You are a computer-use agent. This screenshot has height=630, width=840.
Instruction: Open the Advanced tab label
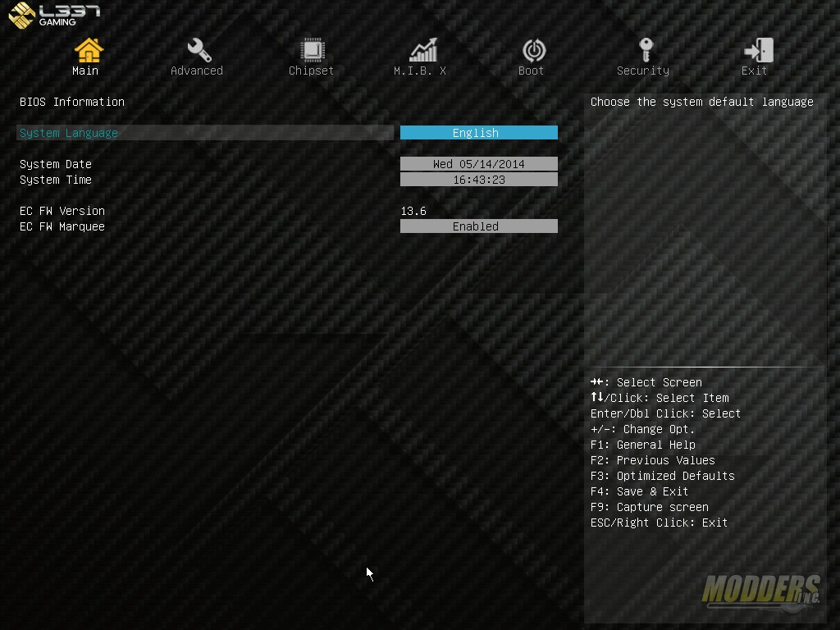click(x=197, y=71)
